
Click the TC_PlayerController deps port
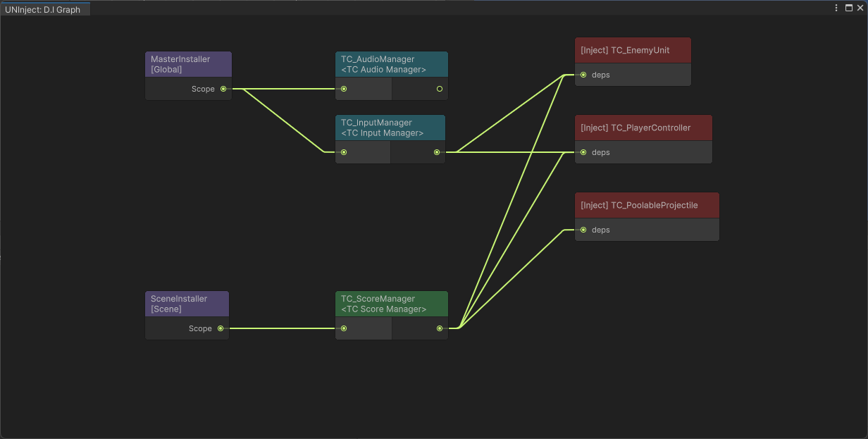click(583, 152)
